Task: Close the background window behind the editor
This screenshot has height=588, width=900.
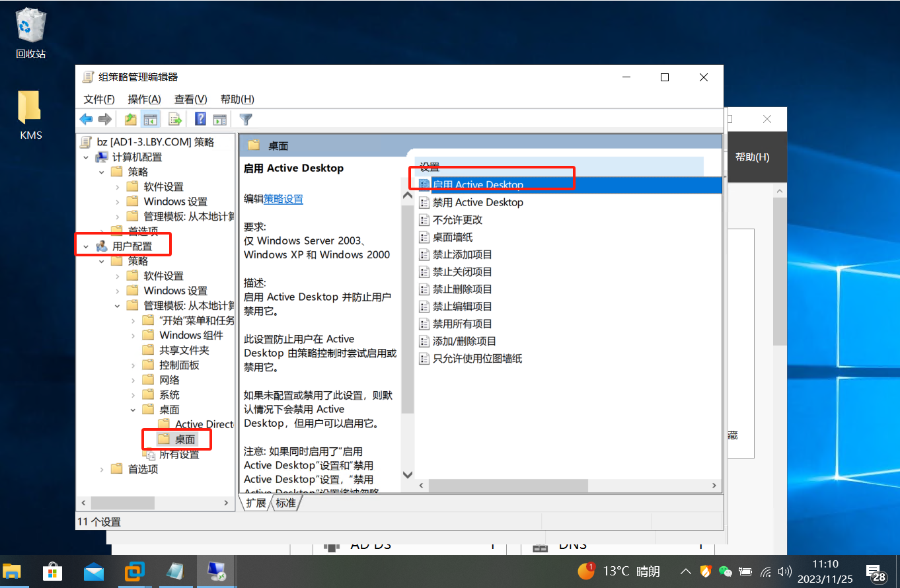Action: (767, 120)
